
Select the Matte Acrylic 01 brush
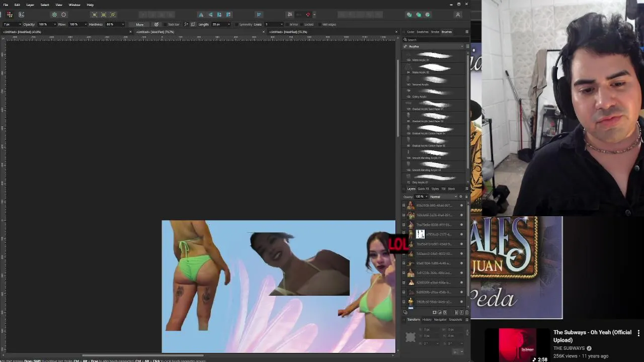(x=434, y=56)
